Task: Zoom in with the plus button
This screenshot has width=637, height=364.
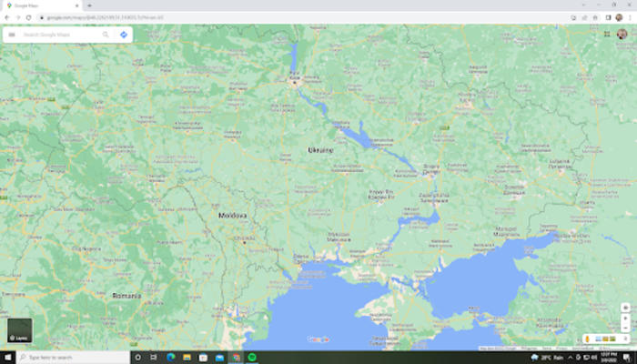Action: pos(625,318)
